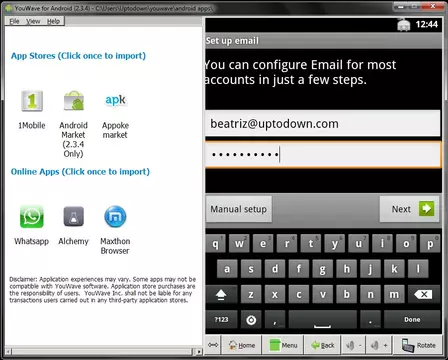Open the keyboard settings circle key
The height and width of the screenshot is (360, 448).
click(251, 320)
